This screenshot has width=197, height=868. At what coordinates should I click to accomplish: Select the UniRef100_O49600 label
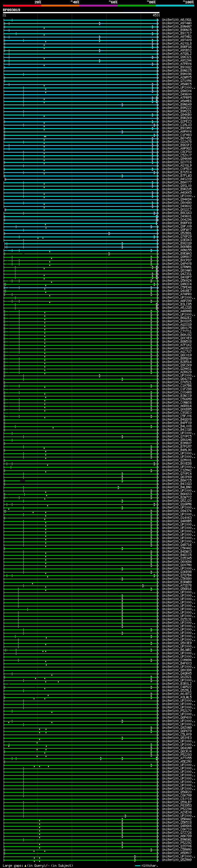(x=177, y=94)
